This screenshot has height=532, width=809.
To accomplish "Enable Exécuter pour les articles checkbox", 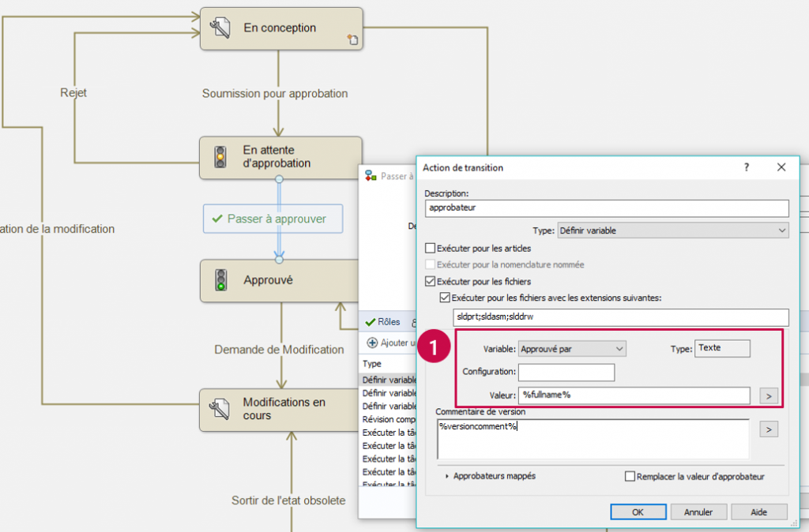I will (x=430, y=248).
